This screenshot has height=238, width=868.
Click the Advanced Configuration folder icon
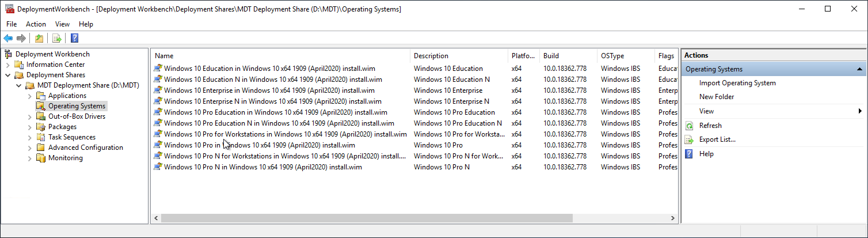[x=41, y=148]
